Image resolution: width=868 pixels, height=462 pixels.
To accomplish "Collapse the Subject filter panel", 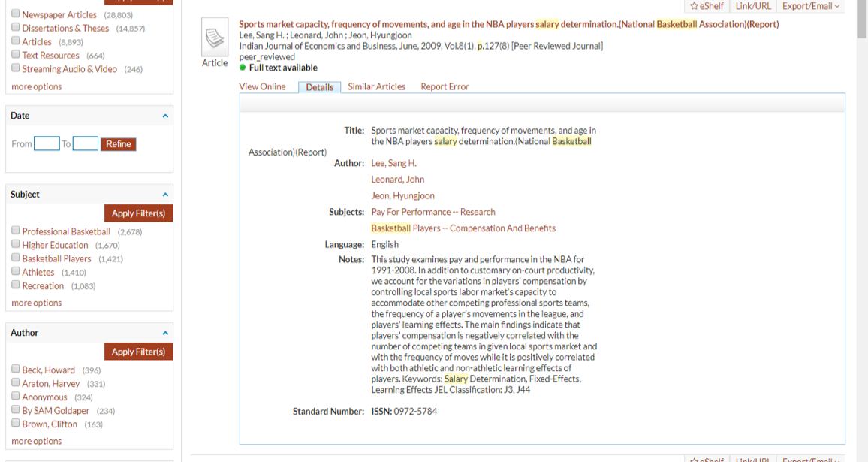I will [165, 195].
